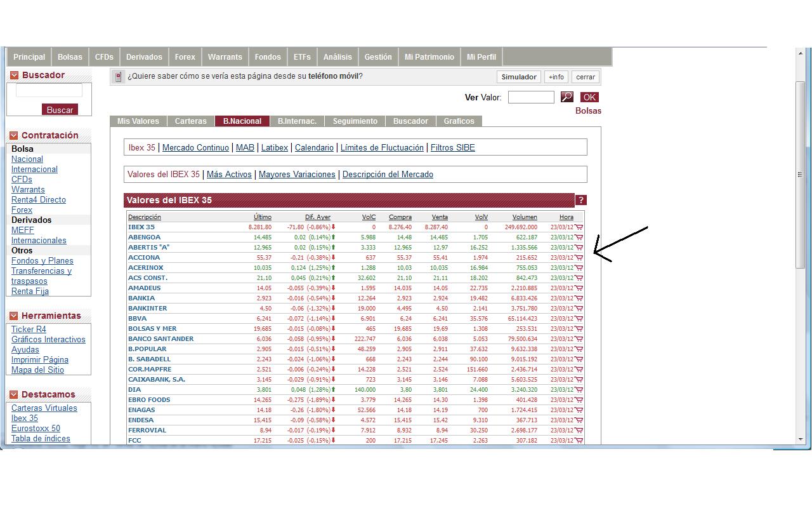
Task: Click the OK button next to Ver Valor
Action: (590, 97)
